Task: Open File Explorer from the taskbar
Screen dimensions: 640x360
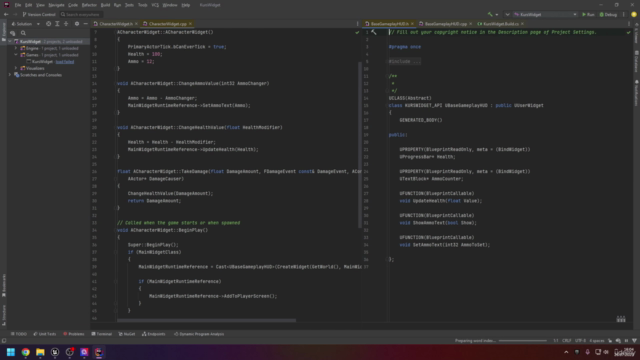Action: coord(40,352)
